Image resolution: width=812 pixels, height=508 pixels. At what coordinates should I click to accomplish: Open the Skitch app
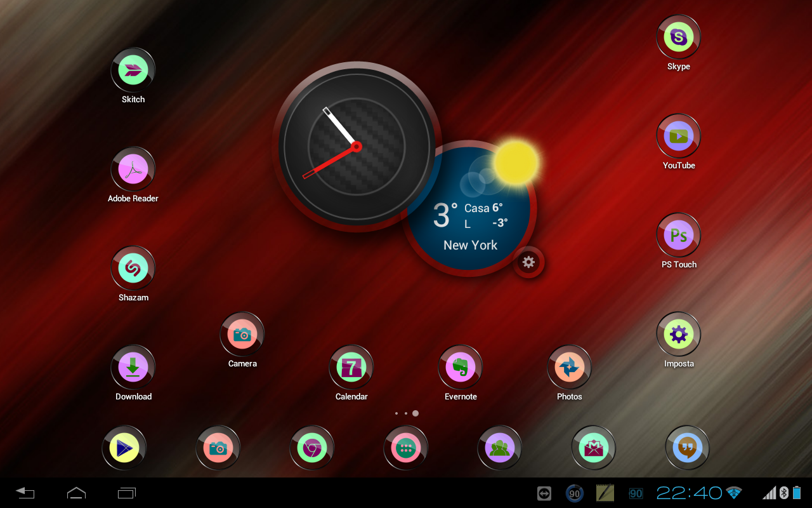(x=133, y=70)
